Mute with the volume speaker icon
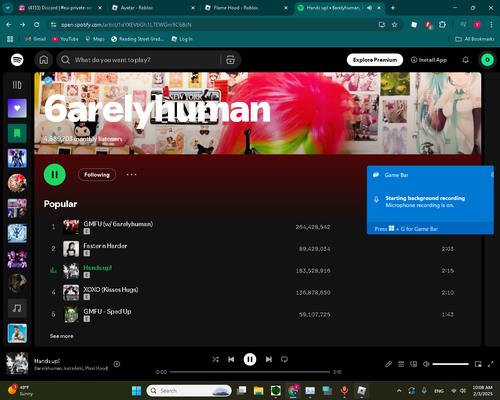The width and height of the screenshot is (500, 400). pos(426,364)
